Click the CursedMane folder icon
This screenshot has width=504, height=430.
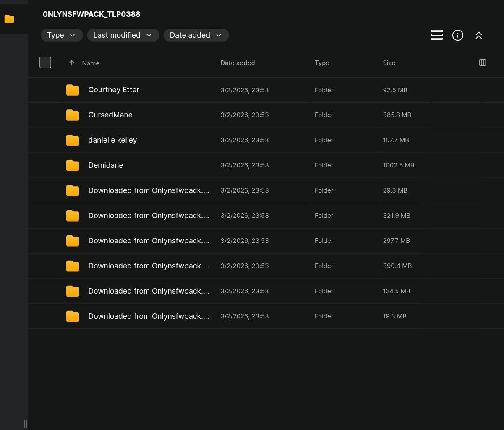pyautogui.click(x=73, y=115)
